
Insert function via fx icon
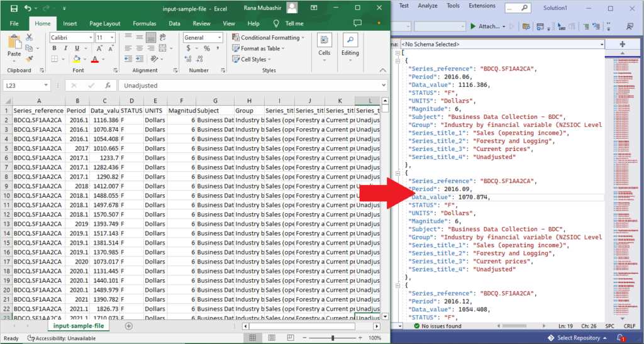click(108, 86)
